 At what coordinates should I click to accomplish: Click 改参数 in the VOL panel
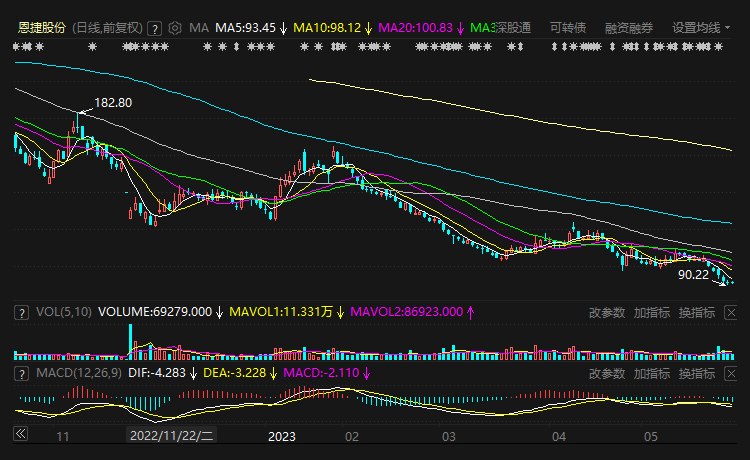pos(607,312)
